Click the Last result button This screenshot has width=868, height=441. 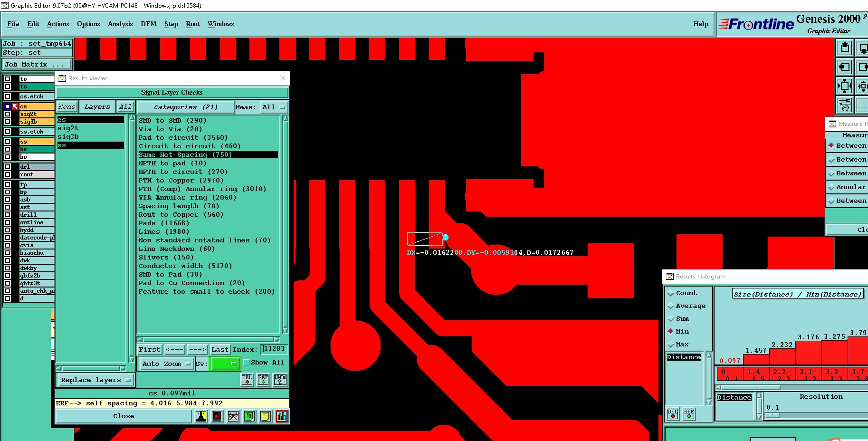pyautogui.click(x=220, y=350)
